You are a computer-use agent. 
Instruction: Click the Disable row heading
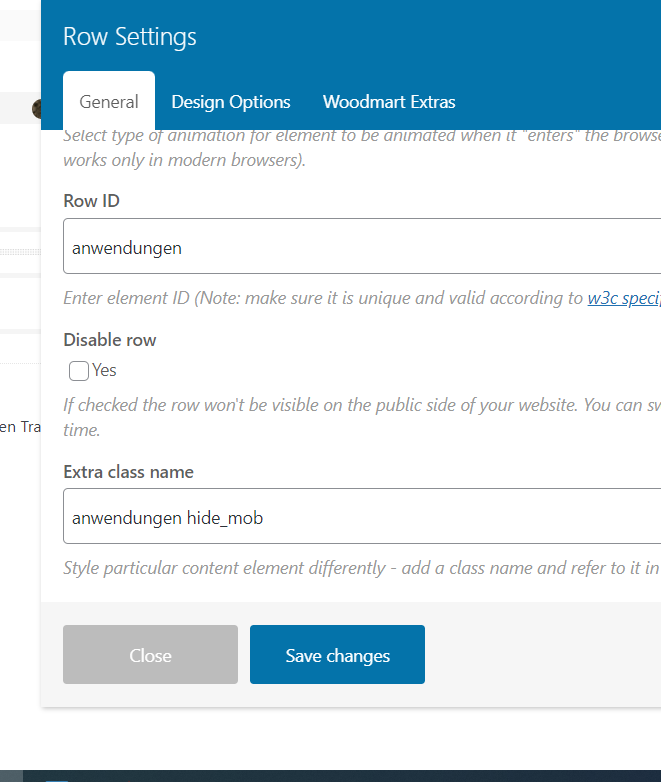(110, 340)
